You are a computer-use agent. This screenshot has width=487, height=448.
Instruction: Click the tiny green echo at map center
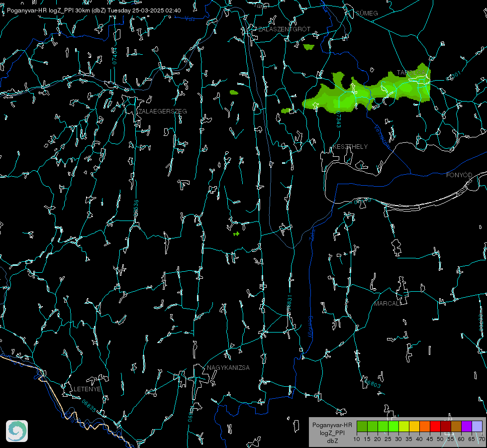(x=236, y=233)
